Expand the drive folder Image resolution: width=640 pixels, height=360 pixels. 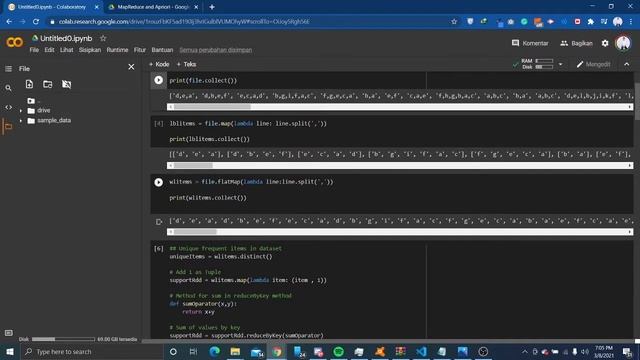[21, 111]
